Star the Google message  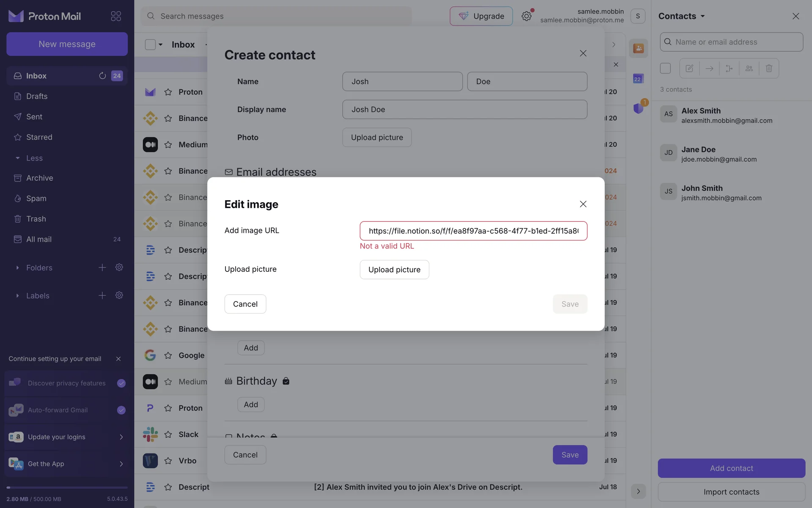(x=168, y=356)
